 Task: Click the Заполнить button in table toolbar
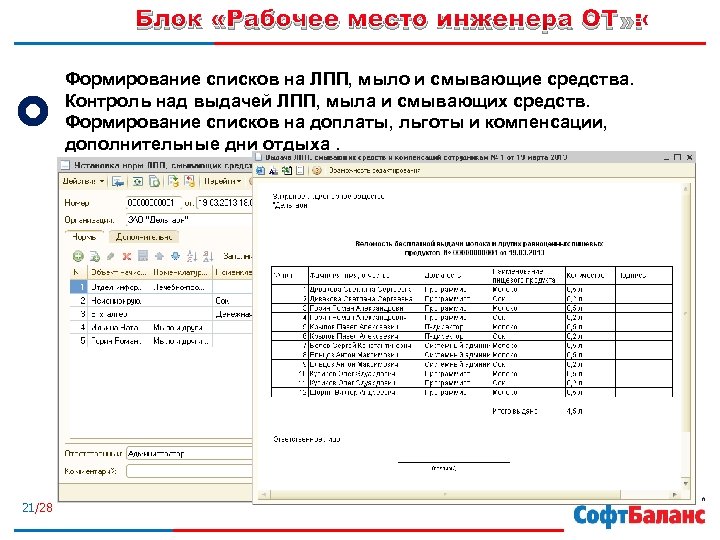(x=237, y=256)
